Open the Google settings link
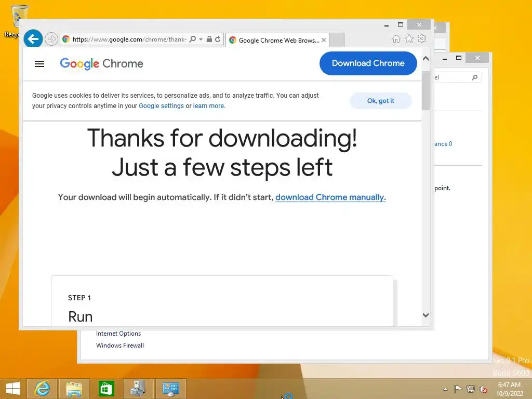 pyautogui.click(x=161, y=106)
